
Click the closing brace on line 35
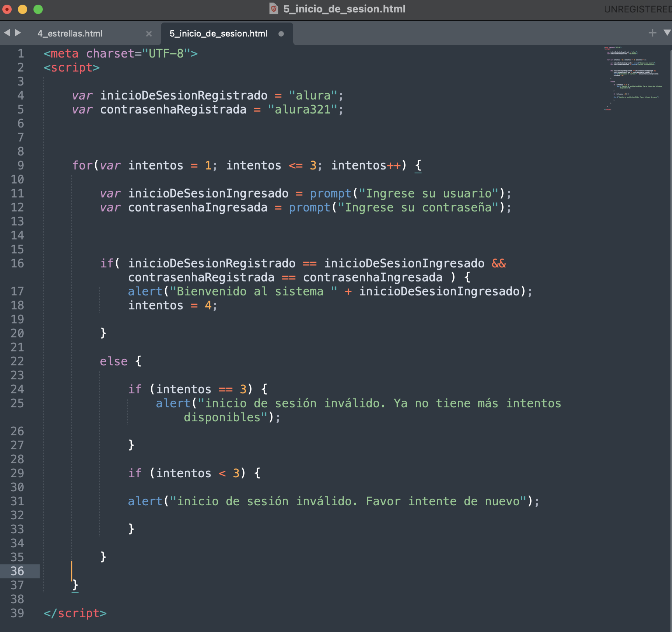click(103, 557)
